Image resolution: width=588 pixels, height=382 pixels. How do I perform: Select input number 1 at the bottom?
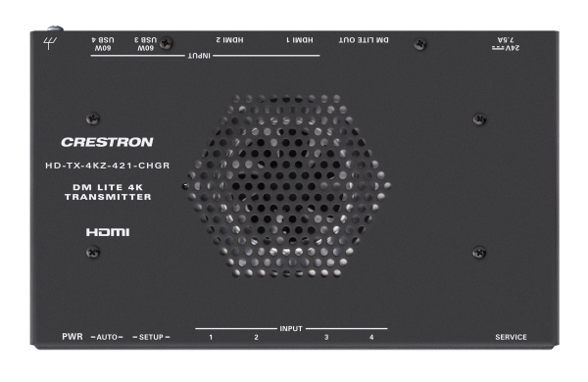tap(211, 337)
